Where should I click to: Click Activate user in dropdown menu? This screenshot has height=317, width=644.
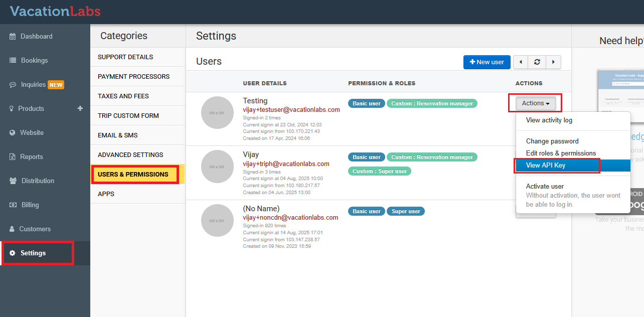pyautogui.click(x=545, y=186)
